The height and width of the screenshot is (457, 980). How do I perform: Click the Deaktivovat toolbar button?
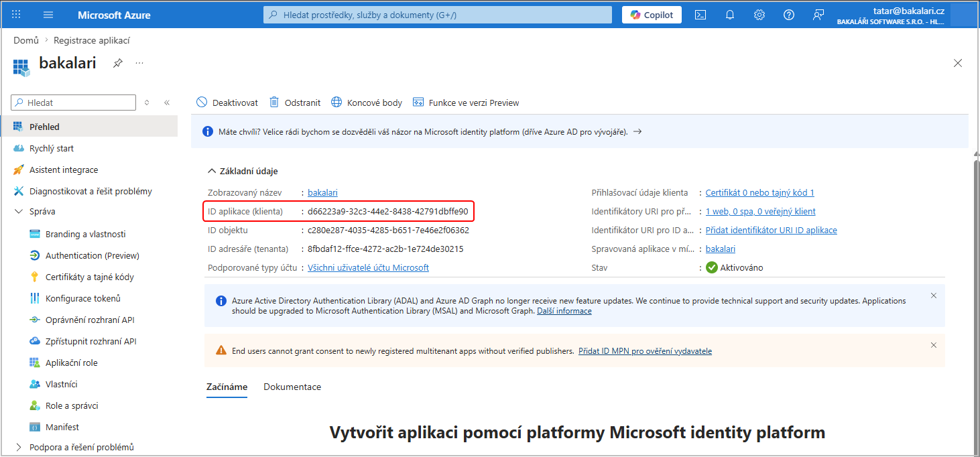coord(227,103)
